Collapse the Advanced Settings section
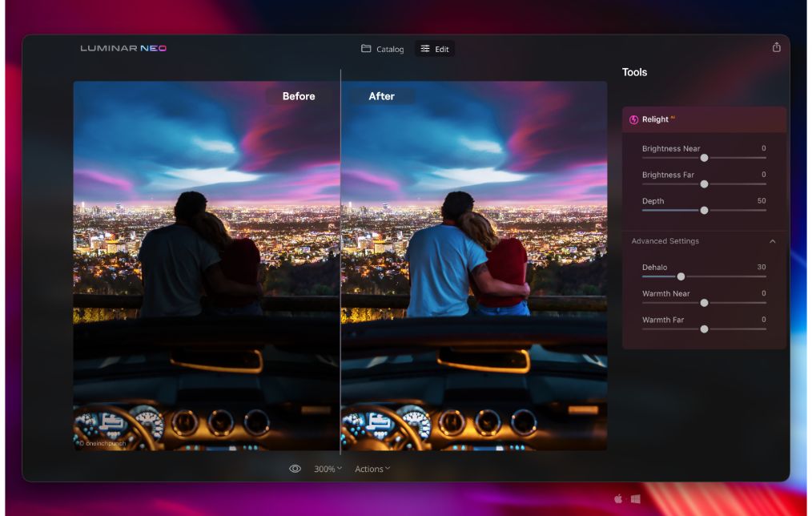The image size is (812, 516). point(772,241)
